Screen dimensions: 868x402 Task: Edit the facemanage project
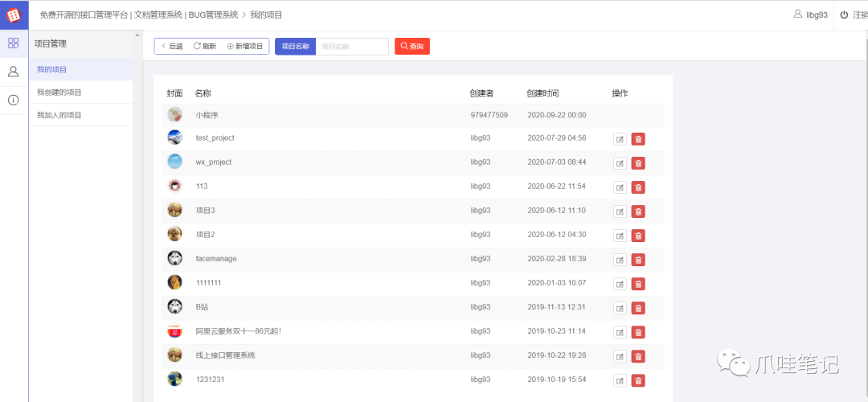(620, 260)
